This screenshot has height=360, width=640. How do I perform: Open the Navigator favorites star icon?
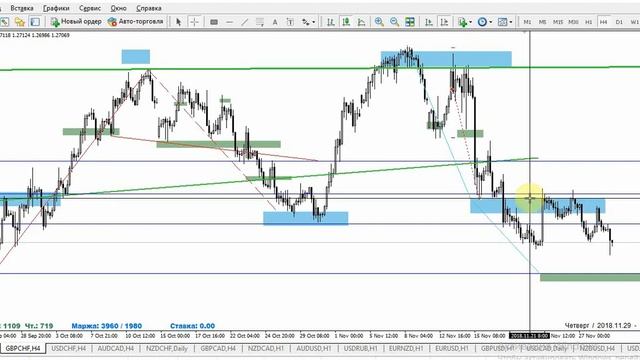click(19, 22)
